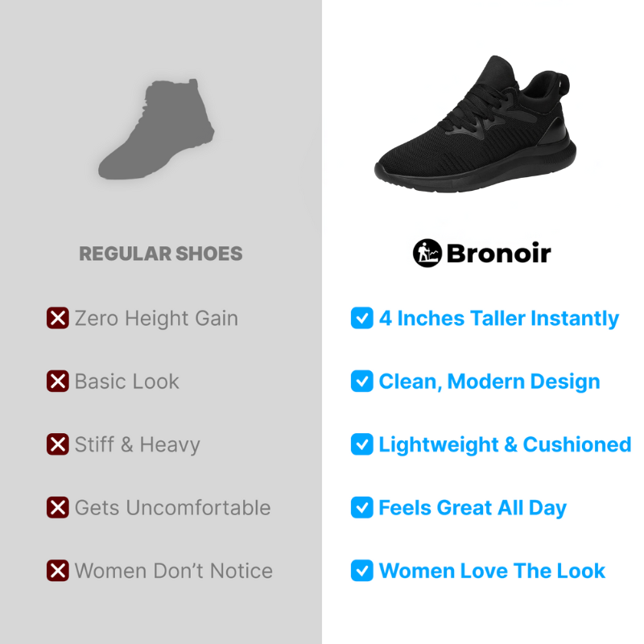
Task: Toggle the blue checkbox for 4 Inches Taller Instantly
Action: pyautogui.click(x=361, y=318)
